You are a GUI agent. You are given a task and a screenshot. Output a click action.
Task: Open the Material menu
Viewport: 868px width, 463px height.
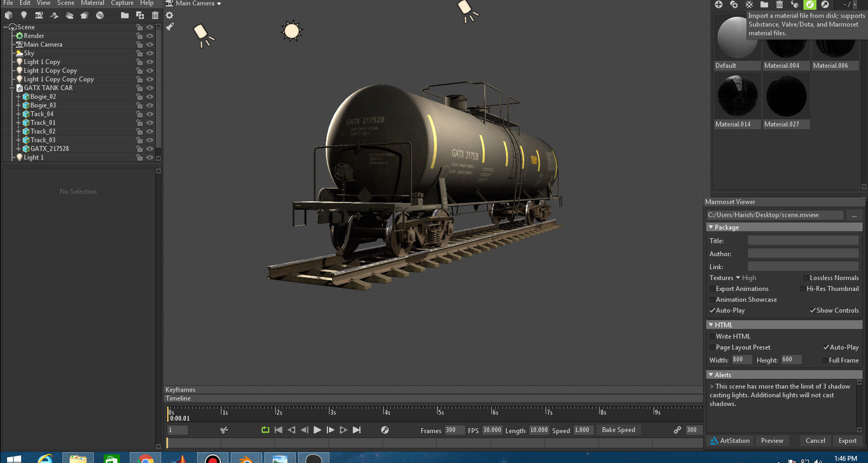coord(92,3)
